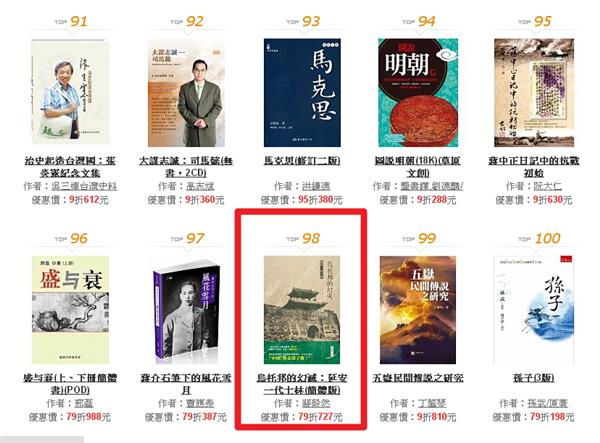Click the TOP 95 book cover image
The height and width of the screenshot is (443, 600).
tap(534, 93)
